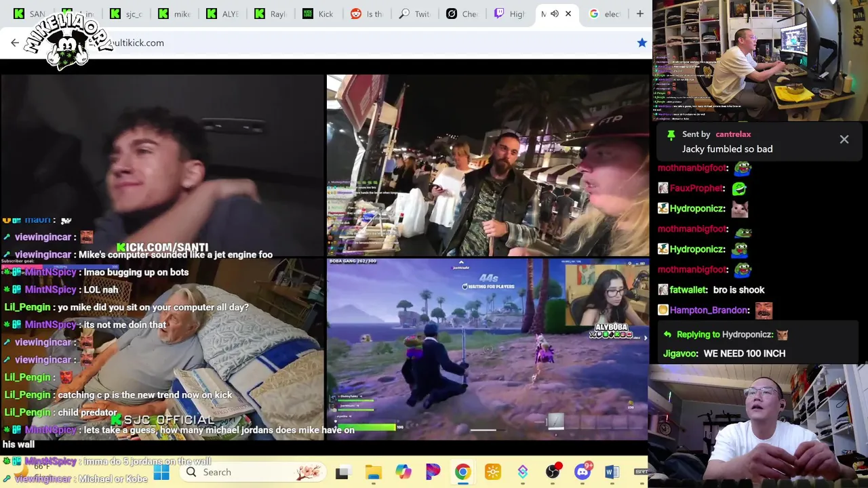
Task: Switch to the 'Rayl' Kick tab
Action: (271, 14)
